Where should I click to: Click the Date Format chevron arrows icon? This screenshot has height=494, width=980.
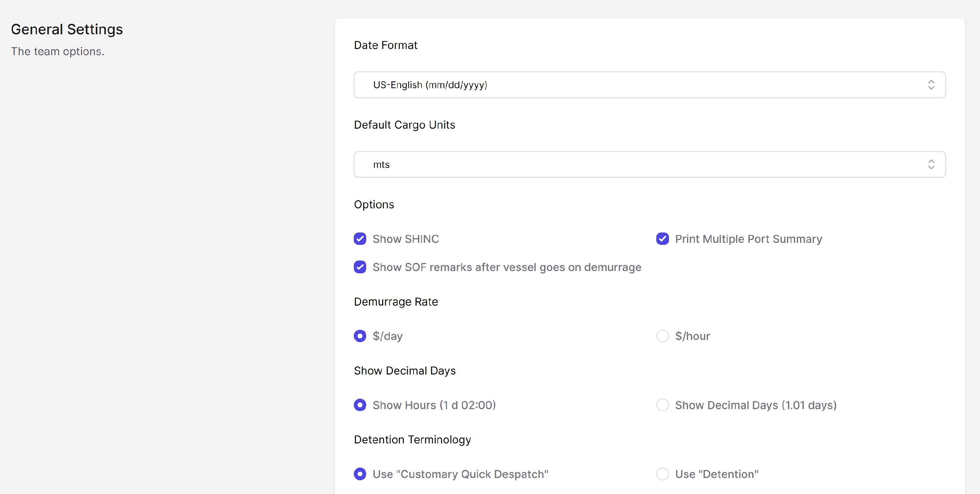pos(931,85)
